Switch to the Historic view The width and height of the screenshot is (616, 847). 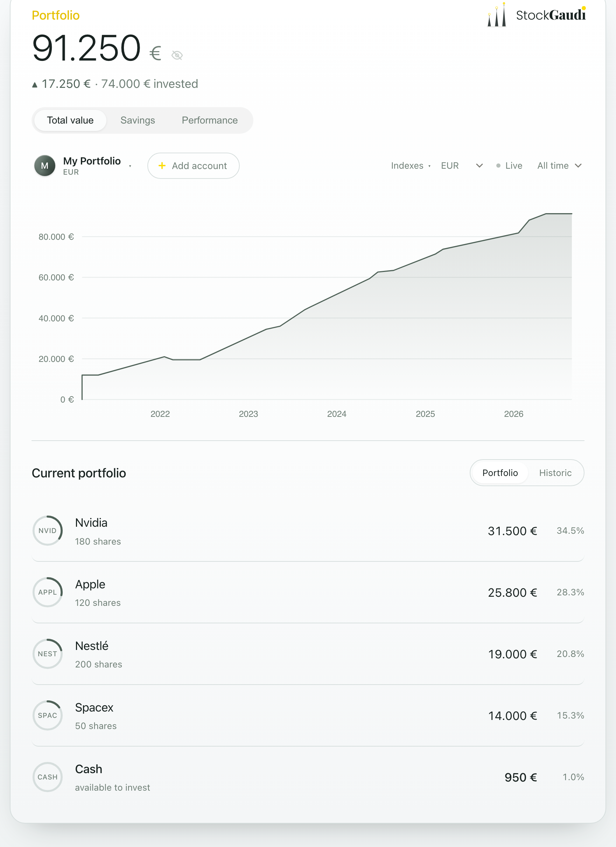555,473
